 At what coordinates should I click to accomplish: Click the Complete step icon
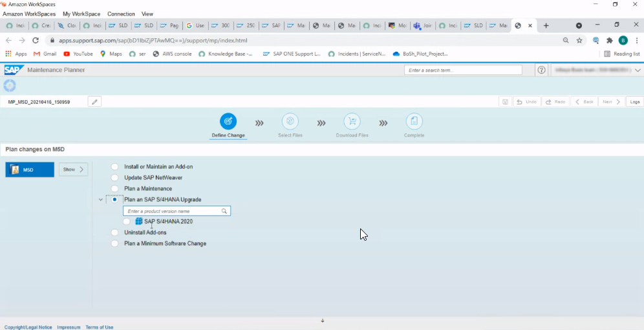click(414, 121)
